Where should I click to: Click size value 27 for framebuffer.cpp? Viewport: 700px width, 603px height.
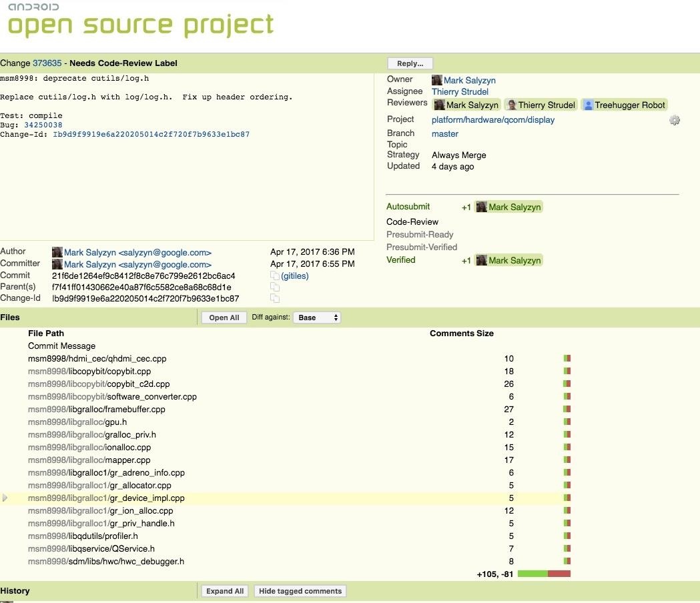coord(509,409)
